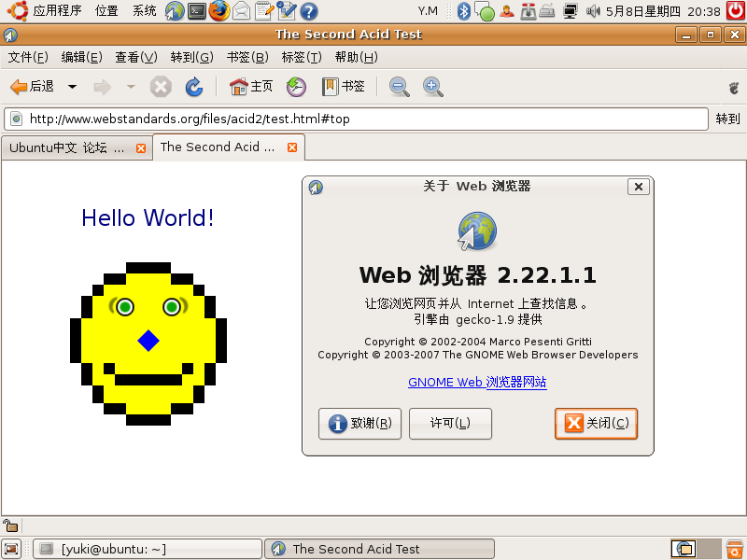This screenshot has height=560, width=747.
Task: Click the greyed Forward arrow button
Action: (x=102, y=87)
